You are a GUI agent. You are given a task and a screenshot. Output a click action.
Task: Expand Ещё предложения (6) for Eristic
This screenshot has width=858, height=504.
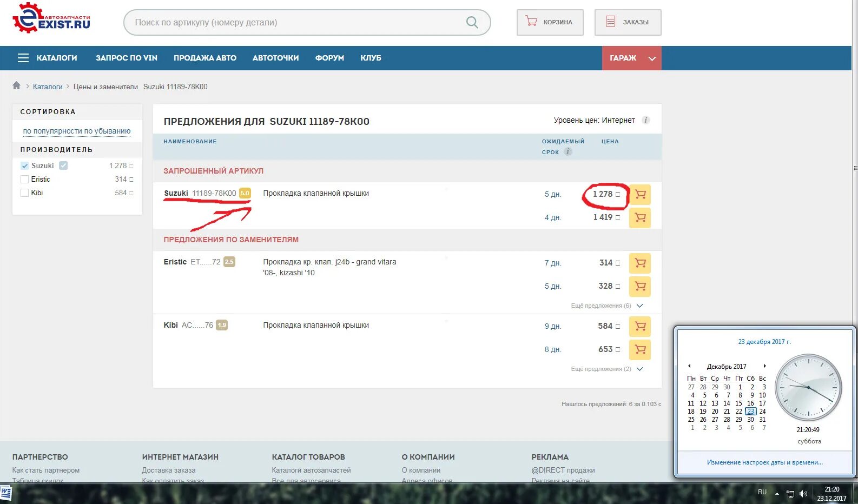607,306
